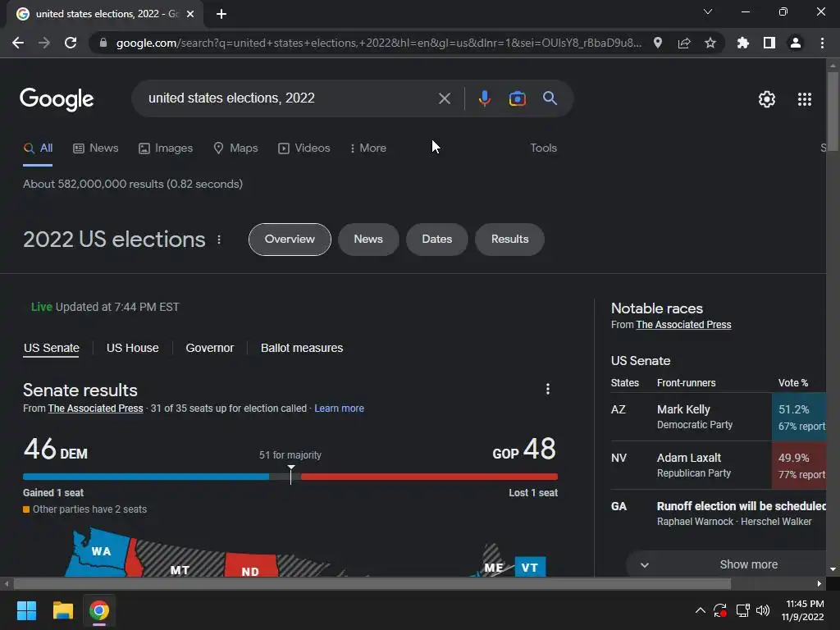The width and height of the screenshot is (840, 630).
Task: Select the Overview chip
Action: (x=290, y=240)
